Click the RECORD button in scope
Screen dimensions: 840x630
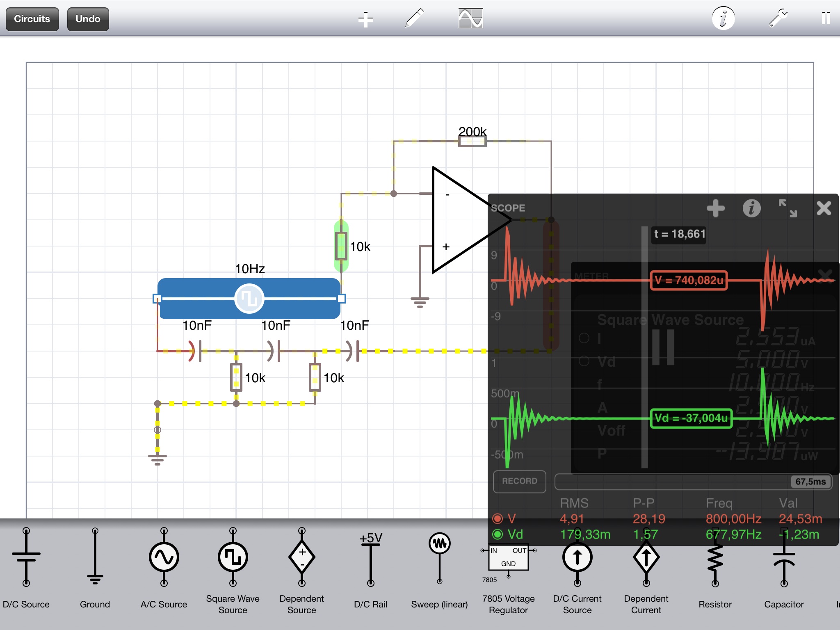[519, 481]
